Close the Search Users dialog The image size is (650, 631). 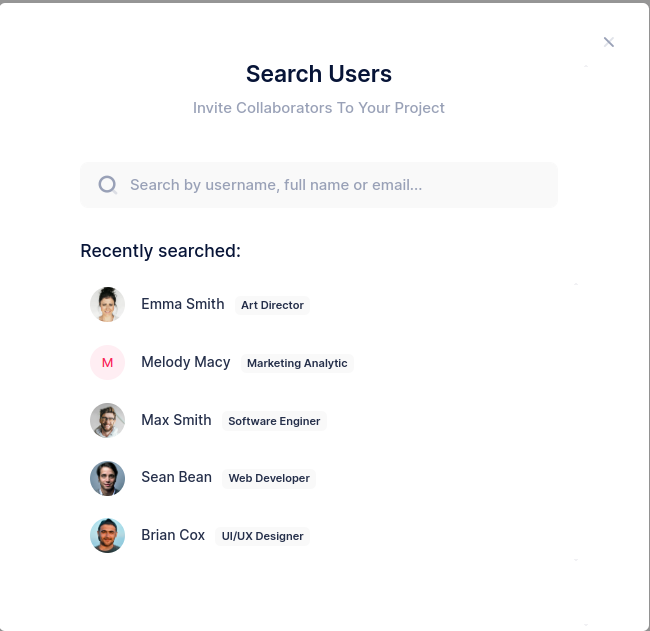click(609, 42)
